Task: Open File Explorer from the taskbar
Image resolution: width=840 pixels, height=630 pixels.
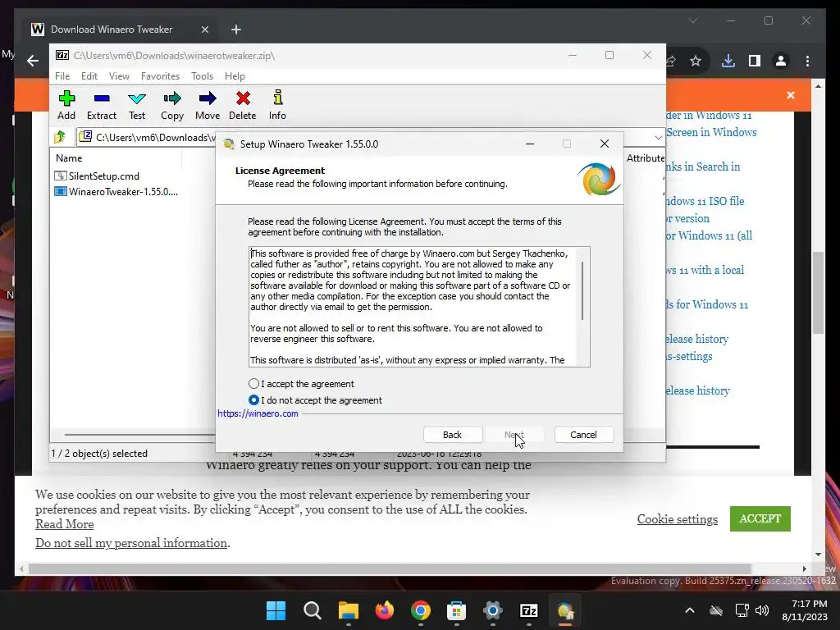Action: (348, 610)
